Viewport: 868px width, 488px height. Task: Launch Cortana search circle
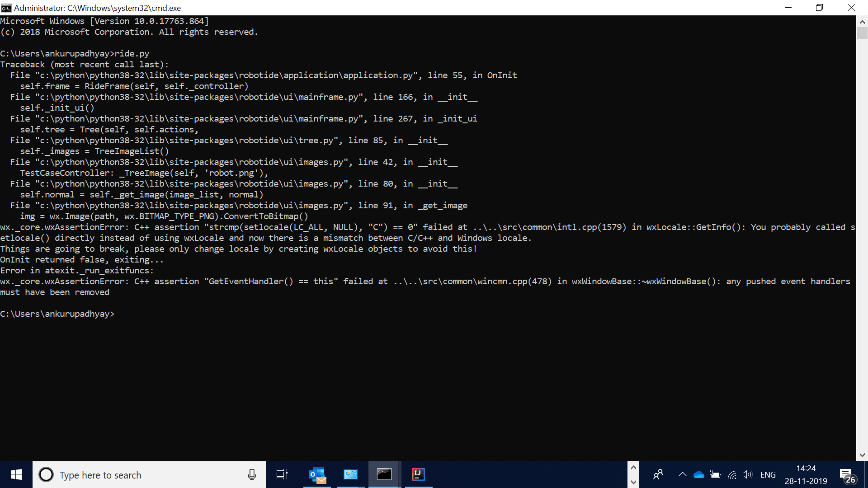(46, 474)
